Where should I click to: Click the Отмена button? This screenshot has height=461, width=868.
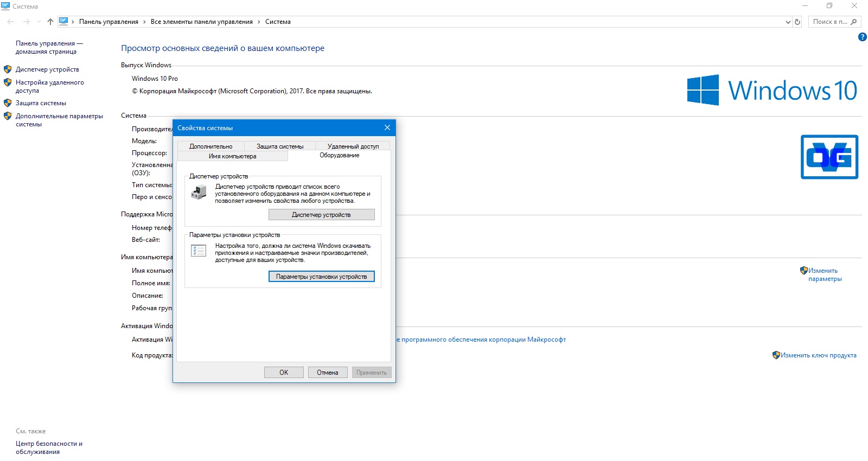coord(328,373)
